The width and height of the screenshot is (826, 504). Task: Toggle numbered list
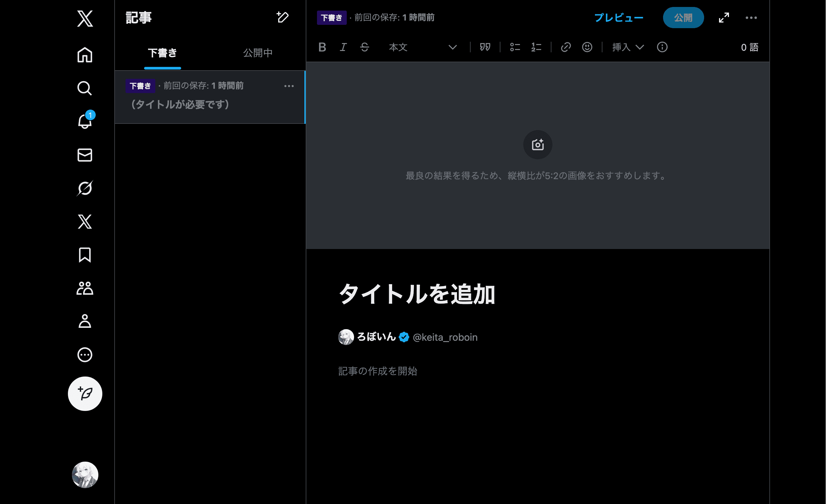536,47
